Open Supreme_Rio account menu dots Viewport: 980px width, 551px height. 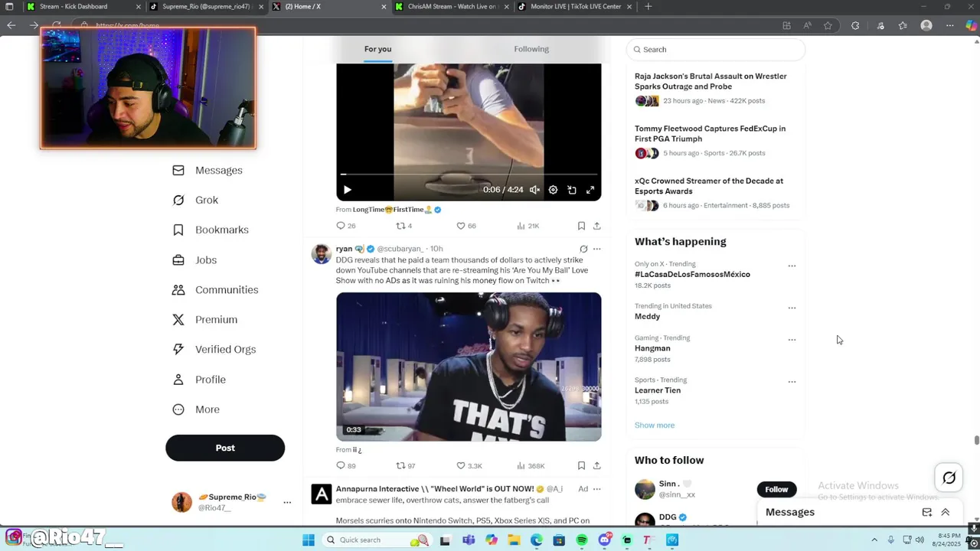(x=287, y=502)
